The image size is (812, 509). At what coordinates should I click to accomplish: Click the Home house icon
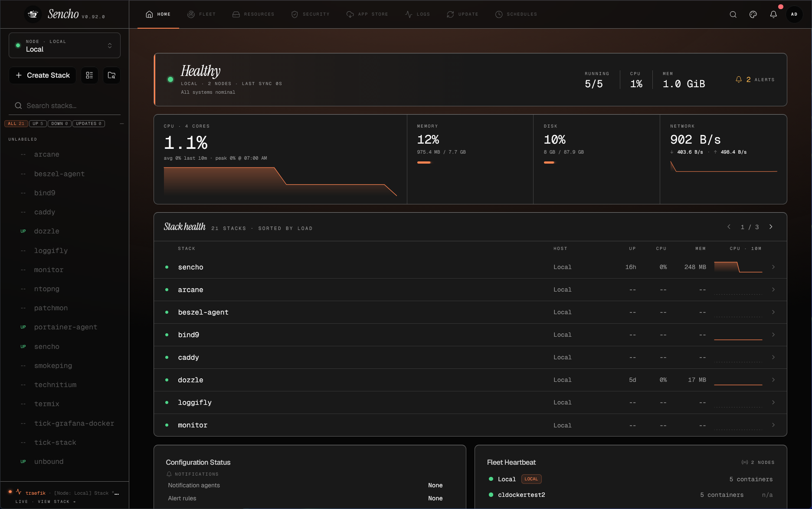pos(149,14)
